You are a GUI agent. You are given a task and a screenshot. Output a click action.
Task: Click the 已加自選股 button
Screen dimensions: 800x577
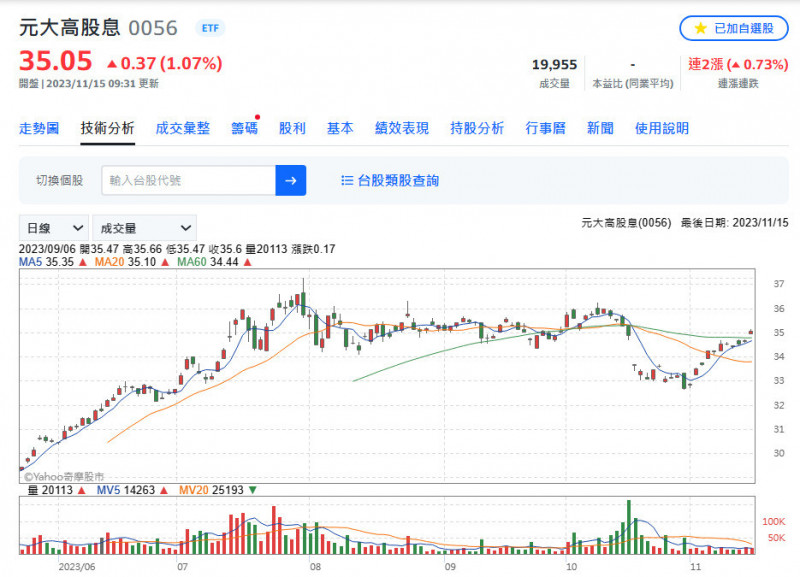point(734,28)
